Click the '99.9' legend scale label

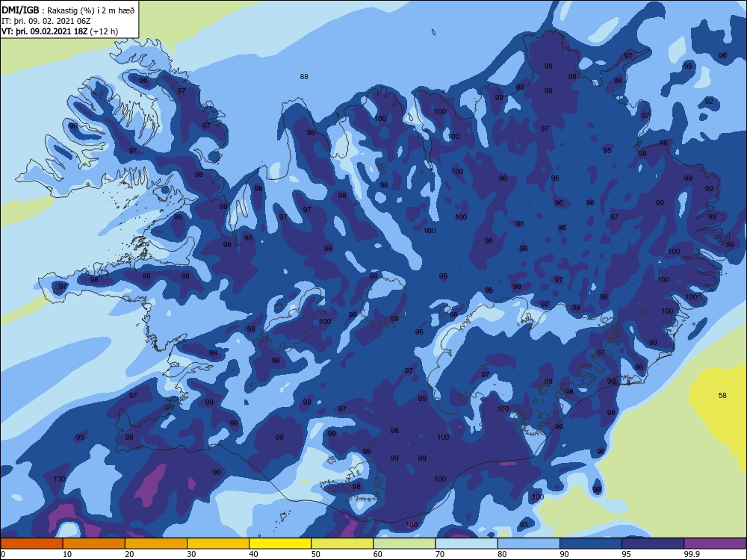click(x=692, y=554)
